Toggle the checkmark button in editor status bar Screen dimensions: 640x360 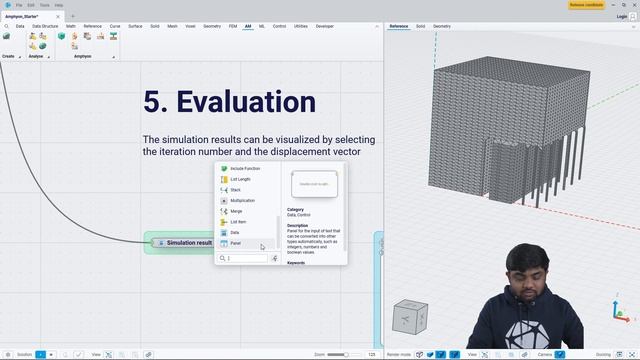(78, 354)
